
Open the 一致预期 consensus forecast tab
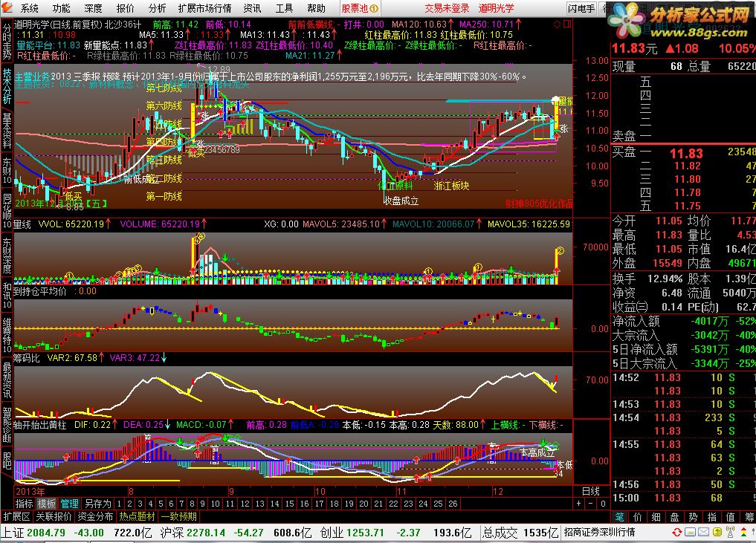coord(179,516)
